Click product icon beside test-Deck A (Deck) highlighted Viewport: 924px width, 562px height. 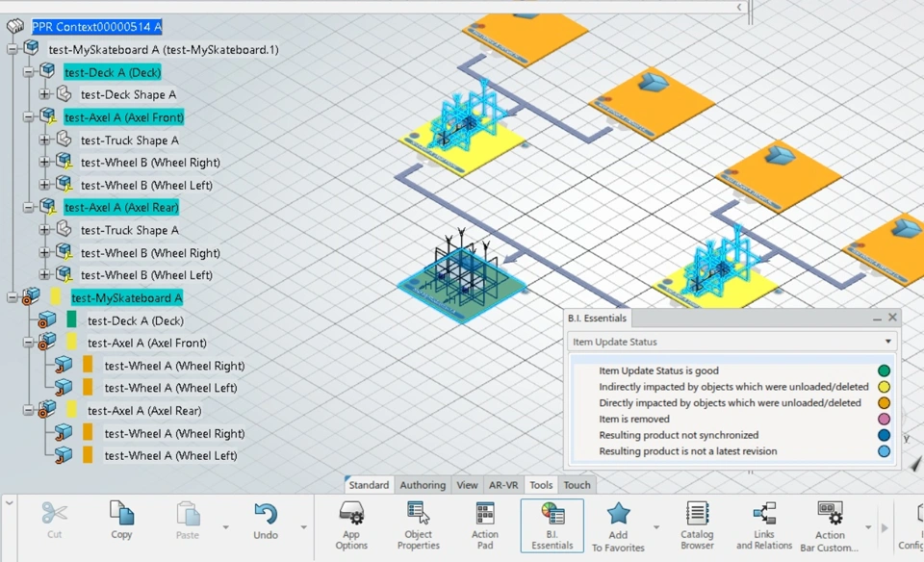48,72
